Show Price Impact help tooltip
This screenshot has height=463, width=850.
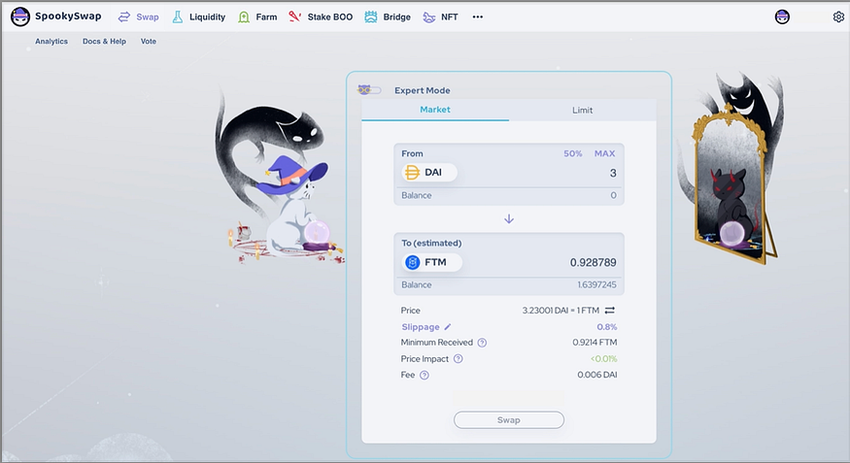point(458,358)
